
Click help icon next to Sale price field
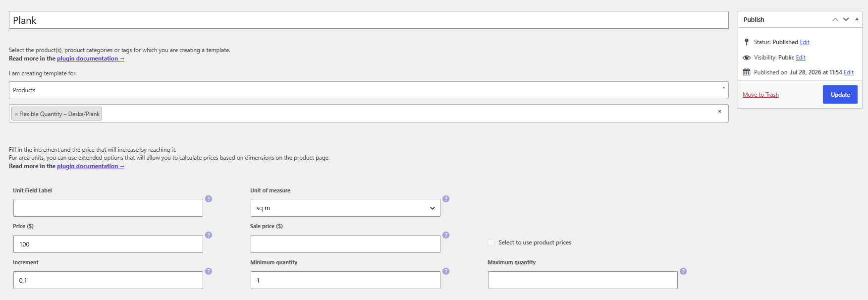pos(446,235)
